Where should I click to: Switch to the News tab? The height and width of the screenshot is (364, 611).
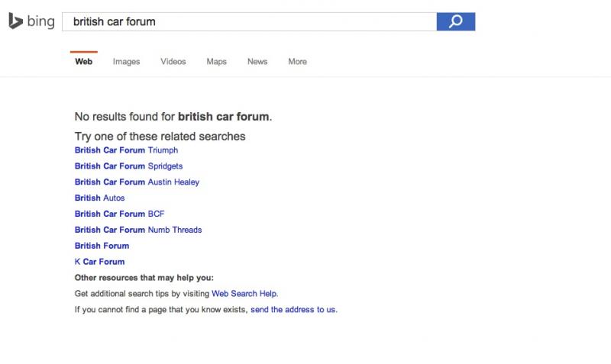tap(257, 62)
